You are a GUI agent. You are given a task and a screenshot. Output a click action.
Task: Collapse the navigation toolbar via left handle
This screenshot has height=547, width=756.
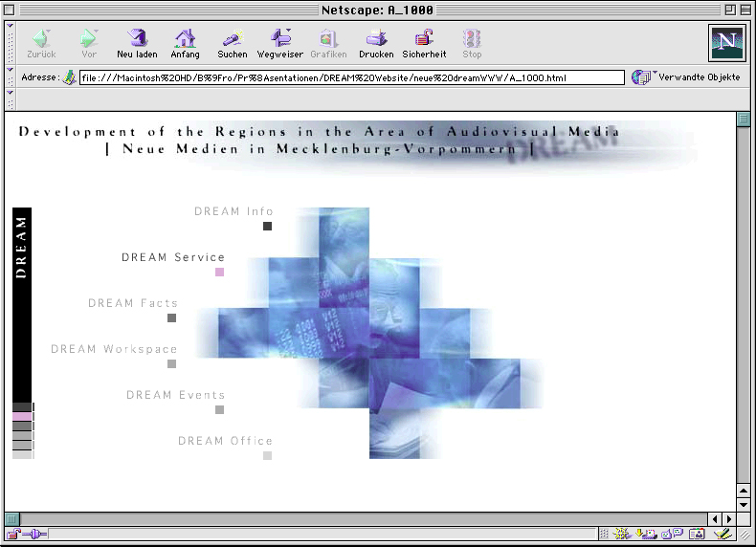click(11, 43)
